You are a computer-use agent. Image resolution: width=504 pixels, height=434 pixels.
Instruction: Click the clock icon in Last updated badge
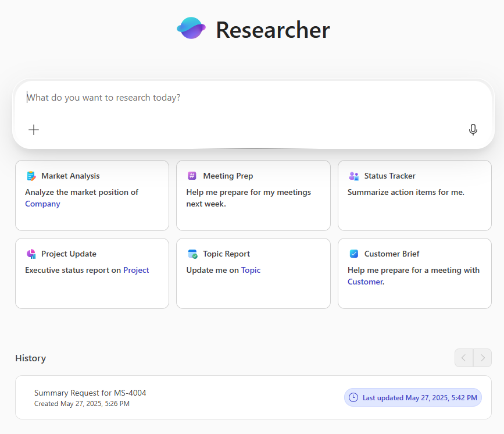[353, 397]
